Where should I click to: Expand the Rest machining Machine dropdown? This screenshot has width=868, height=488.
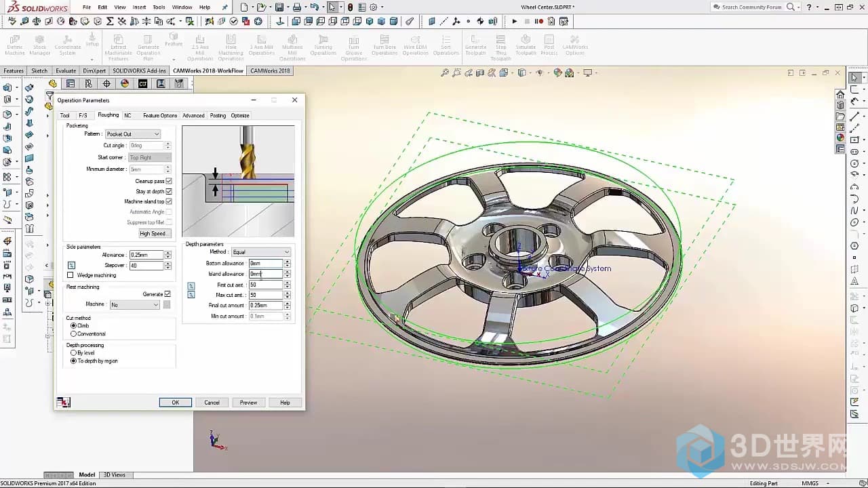coord(134,305)
